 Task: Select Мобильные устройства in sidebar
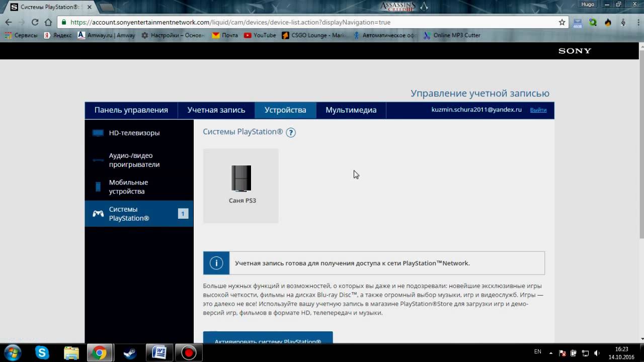tap(139, 187)
